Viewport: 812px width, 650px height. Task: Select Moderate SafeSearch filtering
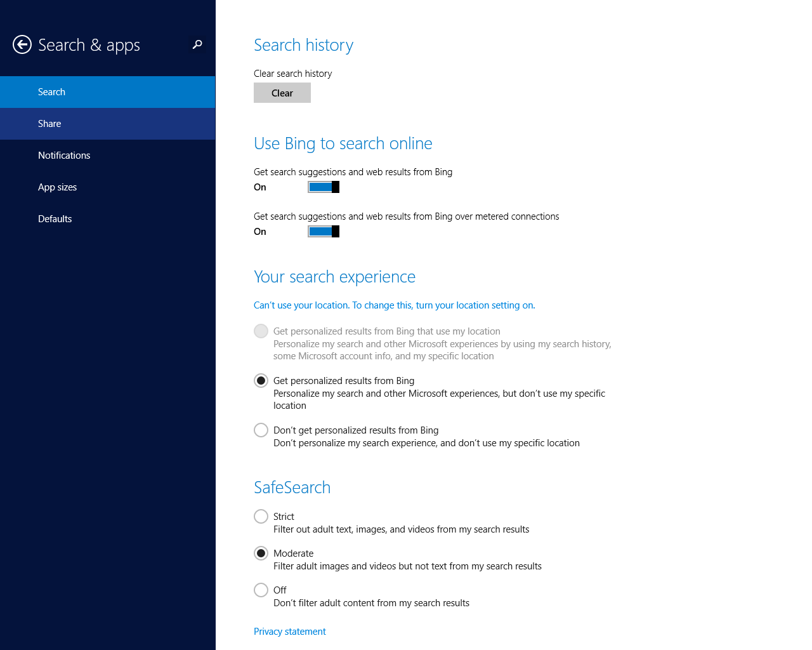[x=261, y=553]
